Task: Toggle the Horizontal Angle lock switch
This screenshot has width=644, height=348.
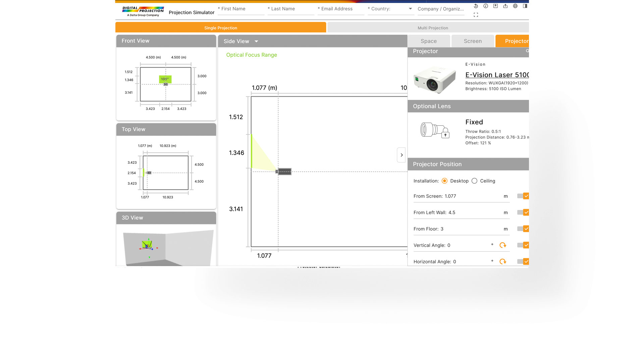Action: click(x=523, y=262)
